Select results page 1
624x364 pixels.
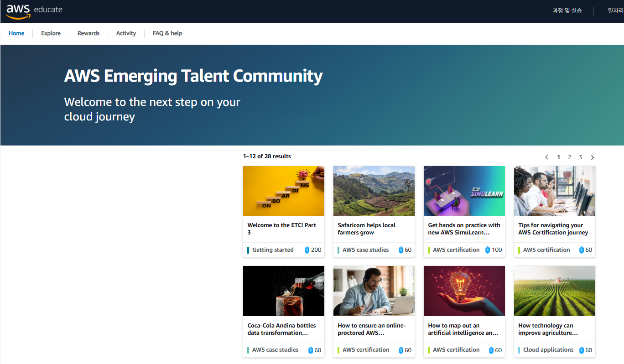[x=558, y=157]
